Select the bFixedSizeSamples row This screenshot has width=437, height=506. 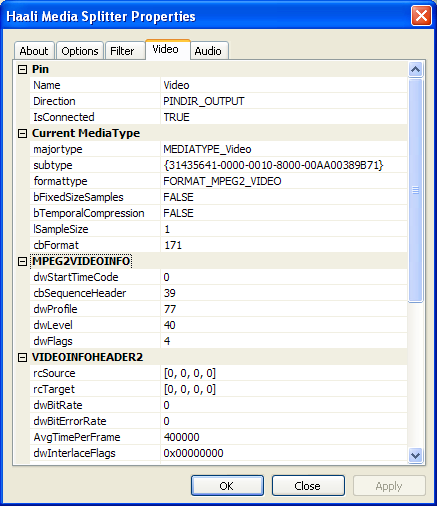(218, 197)
